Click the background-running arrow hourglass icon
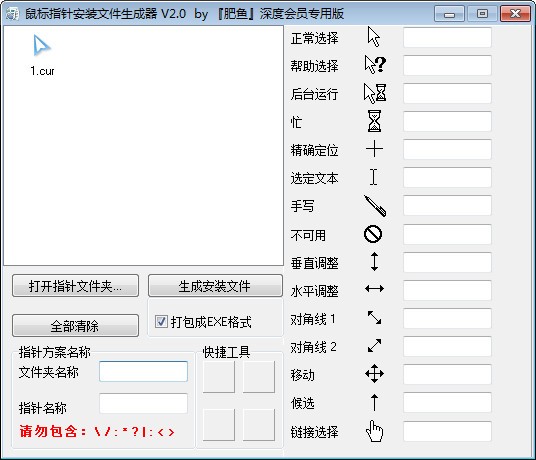The height and width of the screenshot is (460, 536). pyautogui.click(x=375, y=93)
